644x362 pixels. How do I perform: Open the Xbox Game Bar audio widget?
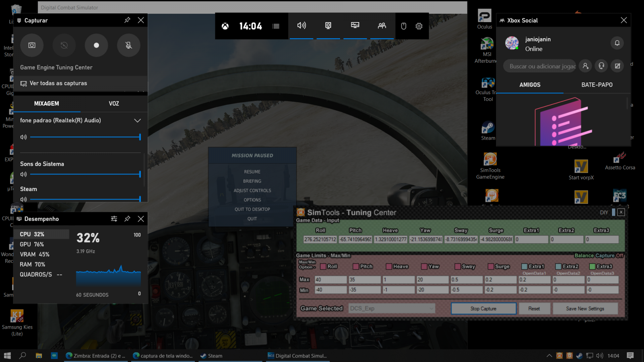(301, 26)
